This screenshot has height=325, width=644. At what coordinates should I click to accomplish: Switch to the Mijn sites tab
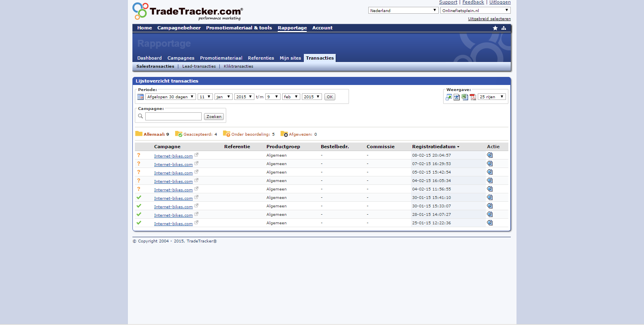290,58
